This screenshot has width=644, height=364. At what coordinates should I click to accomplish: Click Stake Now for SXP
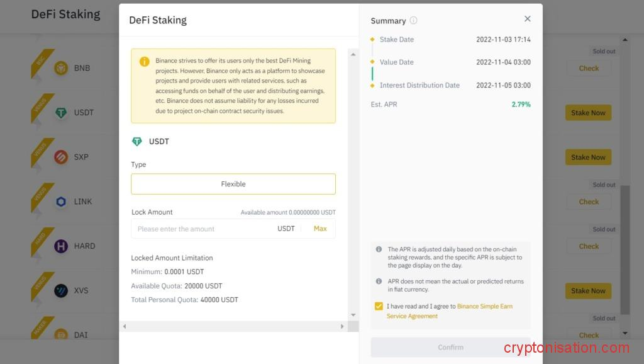(588, 157)
